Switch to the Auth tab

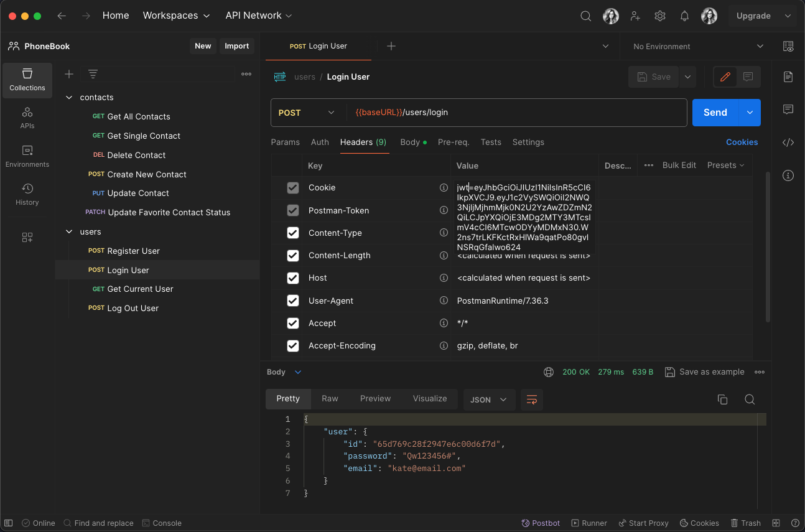320,142
